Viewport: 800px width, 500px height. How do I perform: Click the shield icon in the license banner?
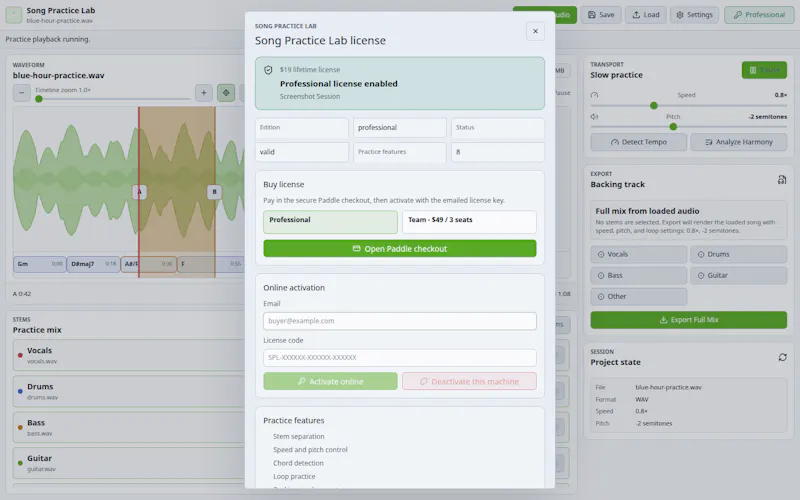pyautogui.click(x=268, y=70)
